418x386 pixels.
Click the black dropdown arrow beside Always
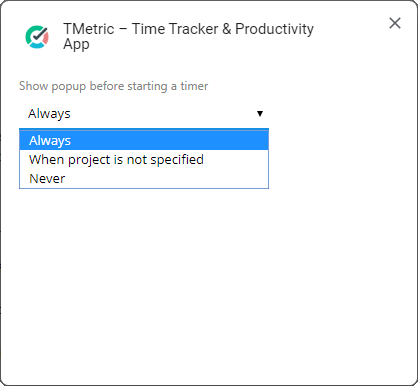coord(260,114)
